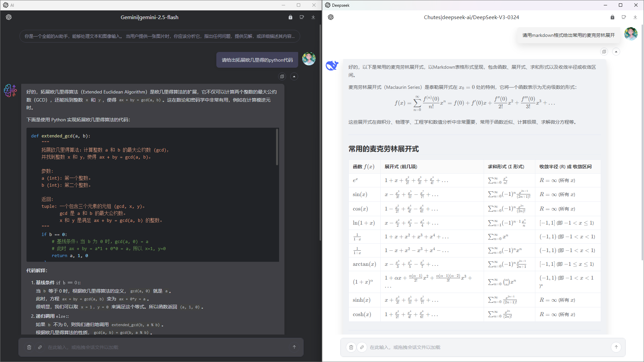Click the AI window title icon
Image resolution: width=644 pixels, height=362 pixels.
click(x=5, y=5)
